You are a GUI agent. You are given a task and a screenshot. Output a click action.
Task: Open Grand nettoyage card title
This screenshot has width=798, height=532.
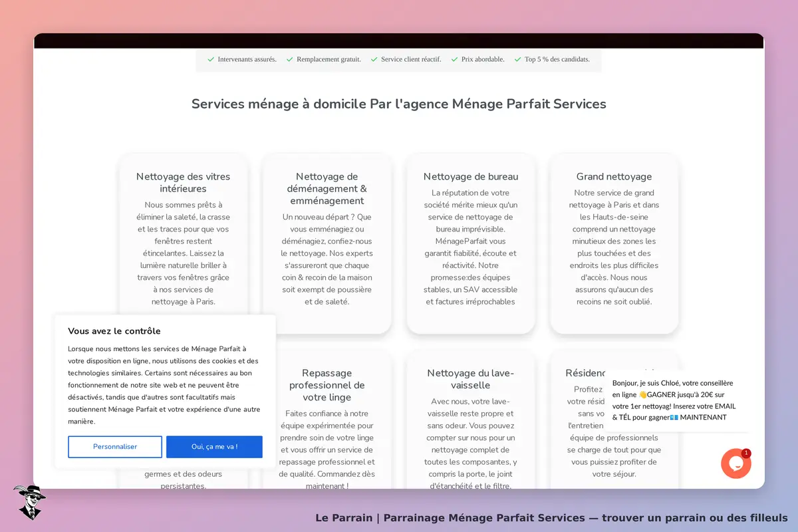pyautogui.click(x=614, y=177)
